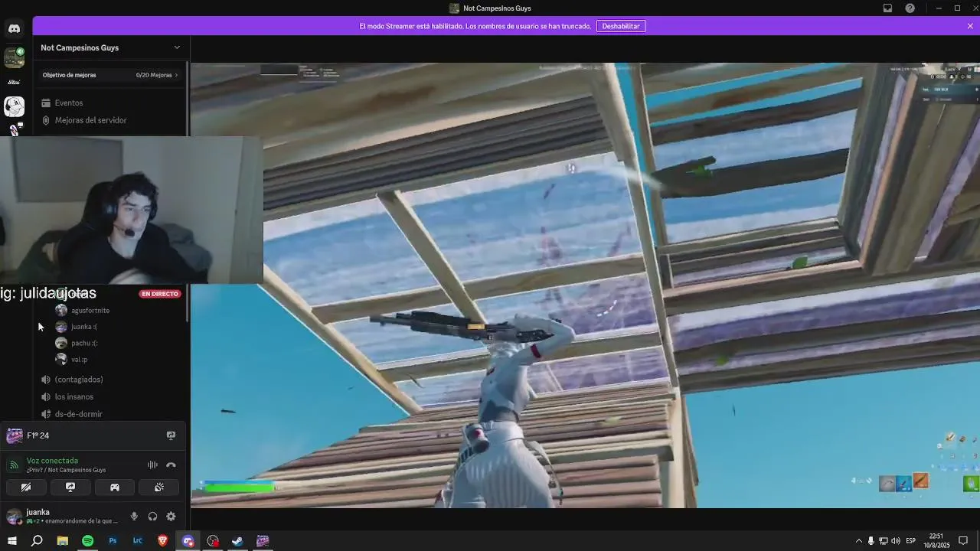980x551 pixels.
Task: Open the soundboard
Action: [x=159, y=487]
